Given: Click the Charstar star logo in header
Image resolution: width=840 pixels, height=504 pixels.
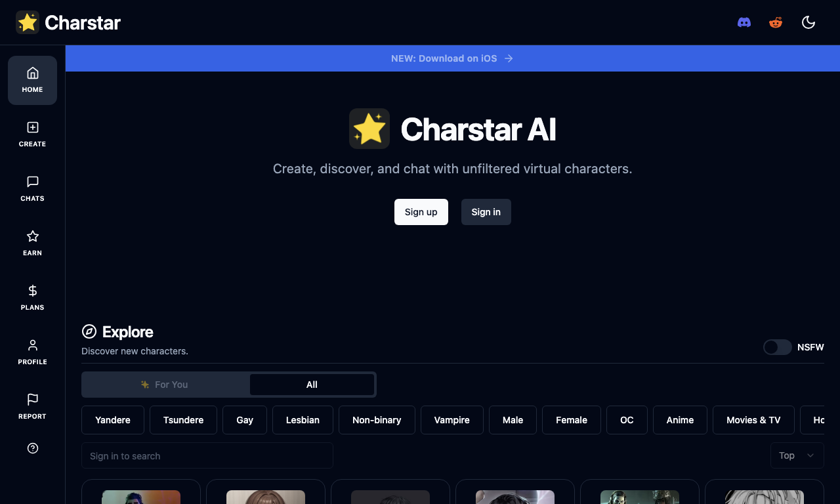Looking at the screenshot, I should [x=28, y=22].
